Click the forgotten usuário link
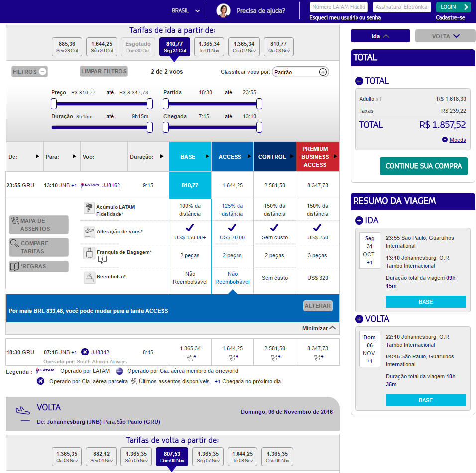The width and height of the screenshot is (476, 473). pyautogui.click(x=350, y=18)
